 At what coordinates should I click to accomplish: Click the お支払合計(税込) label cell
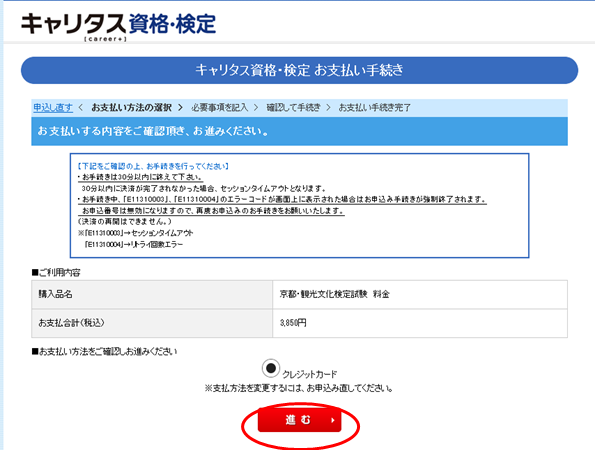pyautogui.click(x=152, y=323)
